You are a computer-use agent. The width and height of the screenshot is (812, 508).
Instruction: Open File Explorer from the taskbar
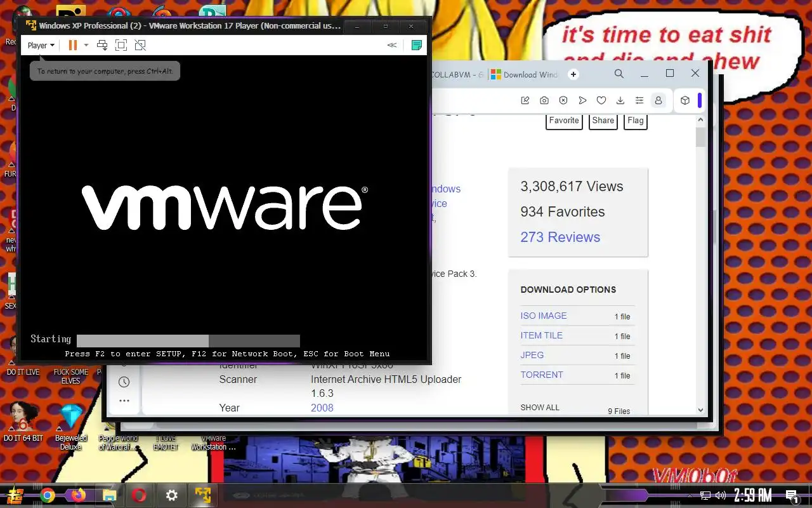[109, 495]
